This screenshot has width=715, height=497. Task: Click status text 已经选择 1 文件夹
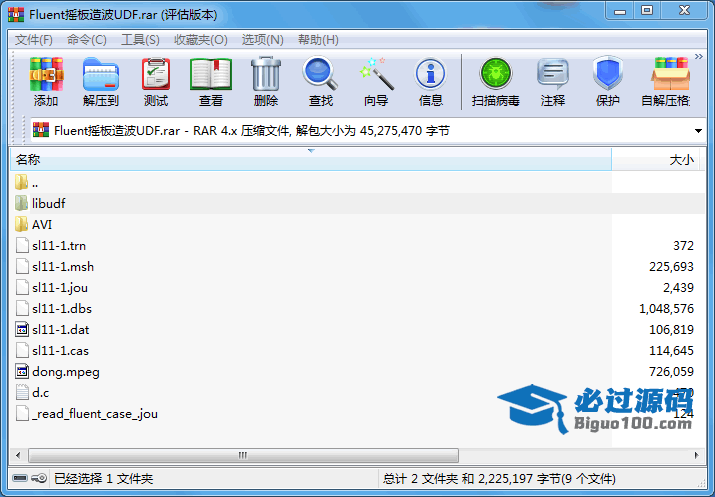click(x=104, y=478)
